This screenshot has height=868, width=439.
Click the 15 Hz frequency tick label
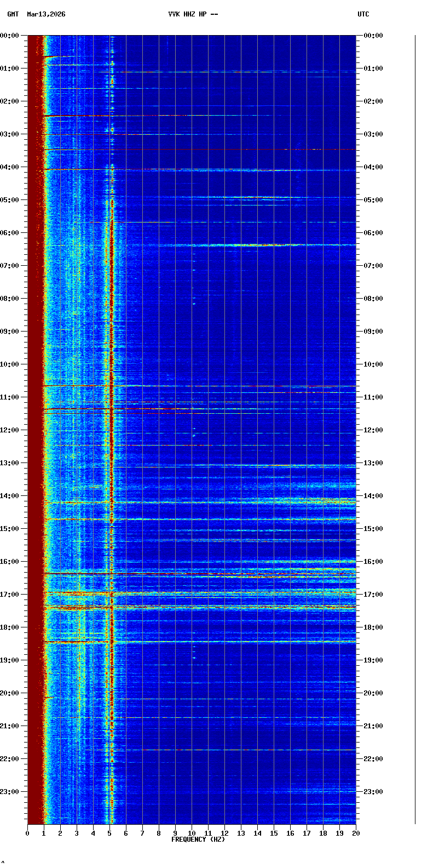274,833
